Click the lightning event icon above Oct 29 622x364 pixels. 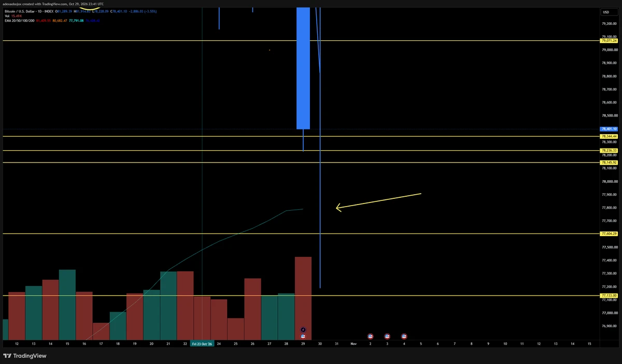(x=303, y=330)
